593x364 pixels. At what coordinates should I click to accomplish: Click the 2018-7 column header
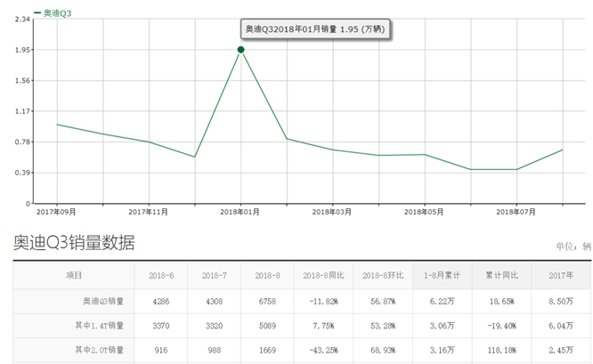coord(215,276)
